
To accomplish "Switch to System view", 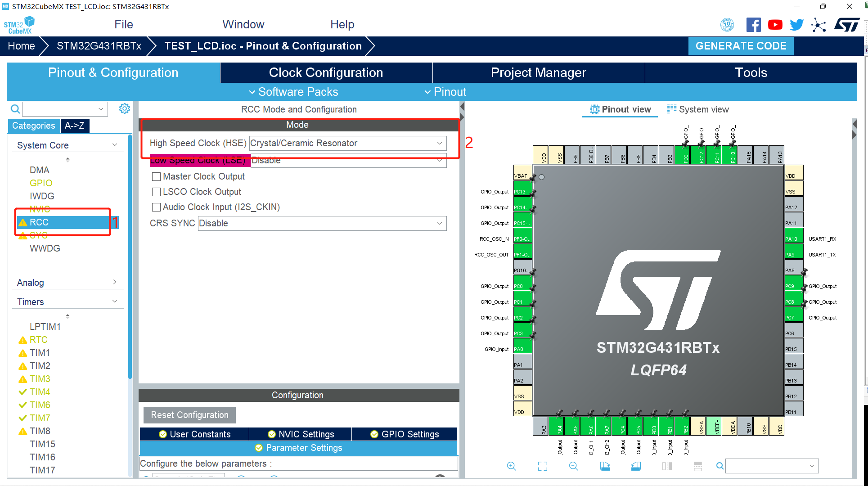I will click(x=698, y=109).
